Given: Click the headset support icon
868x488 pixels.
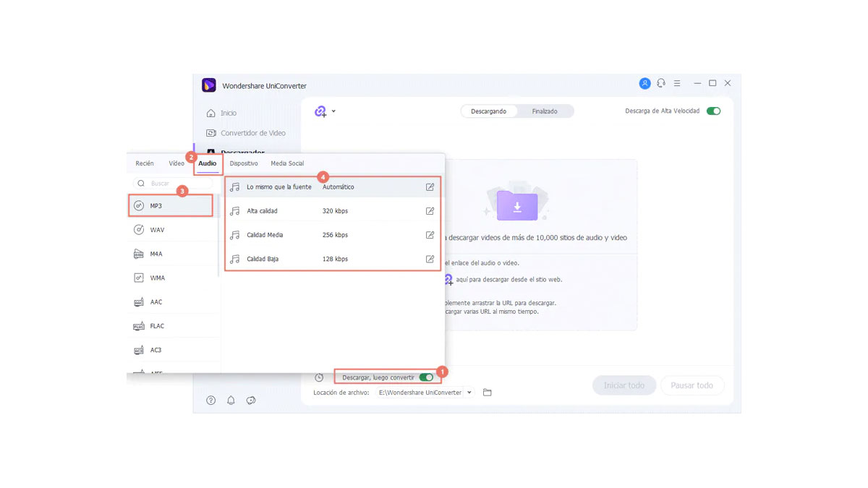Looking at the screenshot, I should point(661,84).
